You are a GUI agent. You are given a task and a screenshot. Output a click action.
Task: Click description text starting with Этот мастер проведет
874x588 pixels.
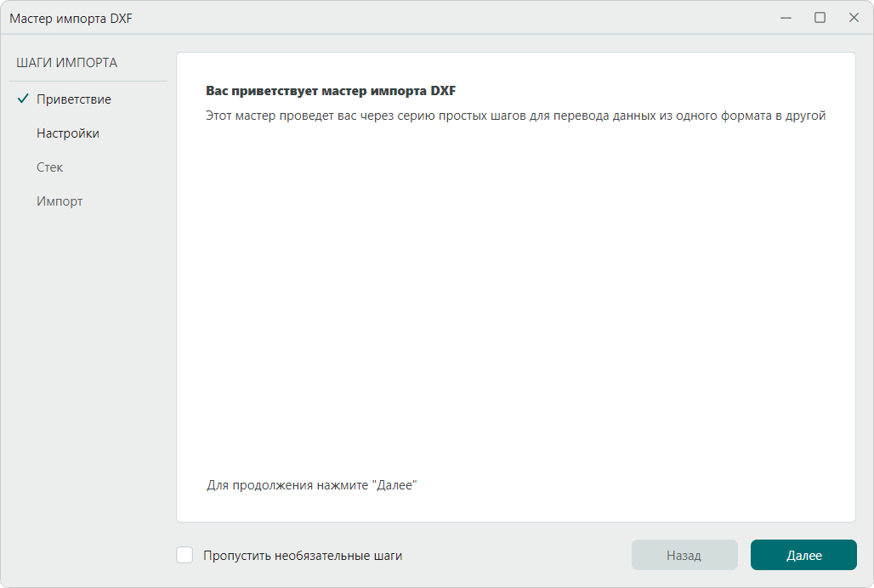[515, 116]
